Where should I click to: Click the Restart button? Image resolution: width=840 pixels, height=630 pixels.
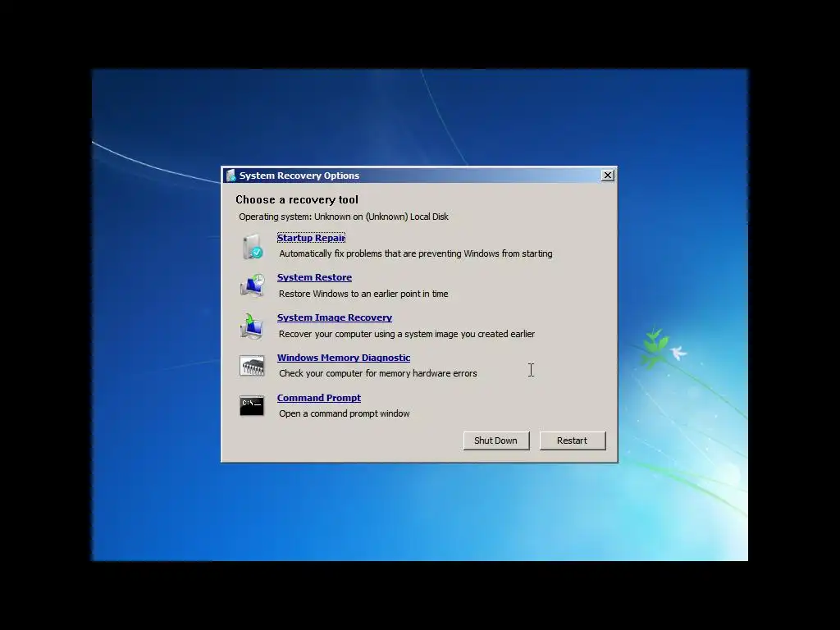point(572,441)
